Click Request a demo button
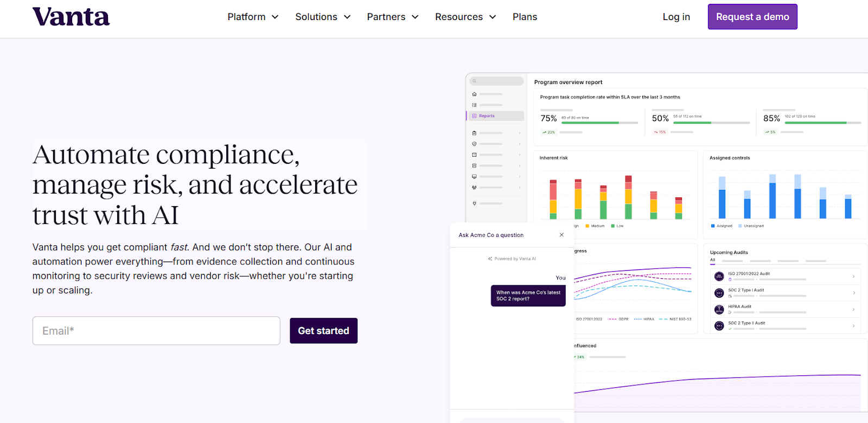The image size is (868, 423). 752,17
